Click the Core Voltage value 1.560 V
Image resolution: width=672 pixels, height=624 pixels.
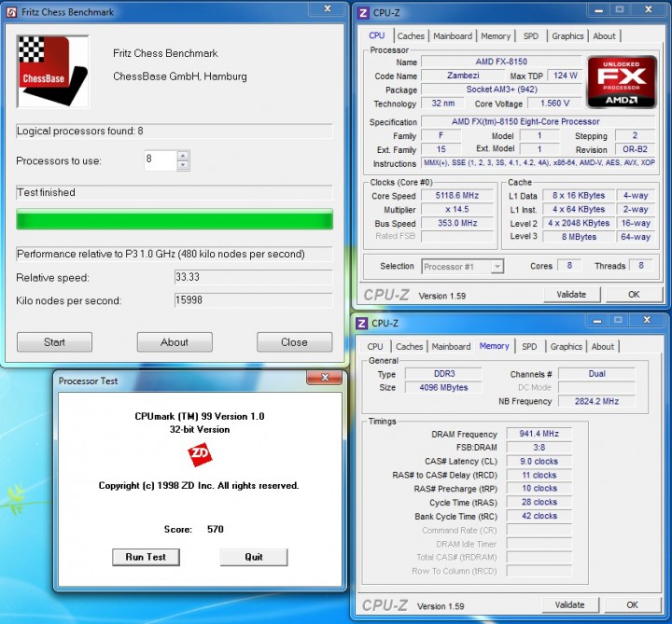554,104
